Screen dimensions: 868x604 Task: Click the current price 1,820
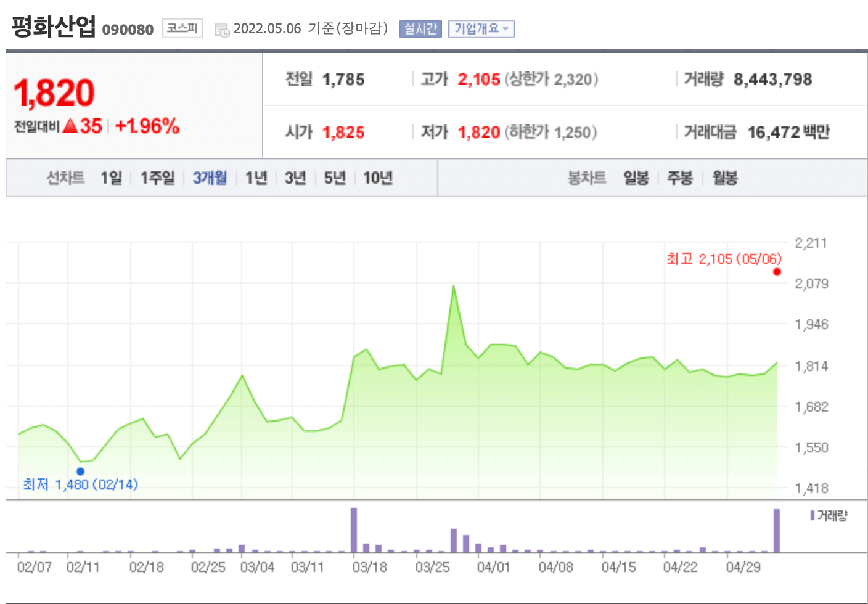[54, 93]
